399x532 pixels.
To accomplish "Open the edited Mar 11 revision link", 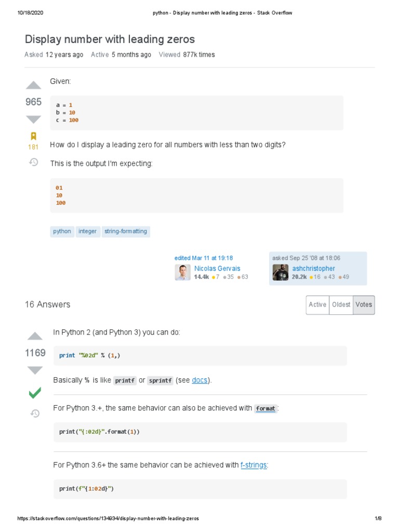I will 203,258.
